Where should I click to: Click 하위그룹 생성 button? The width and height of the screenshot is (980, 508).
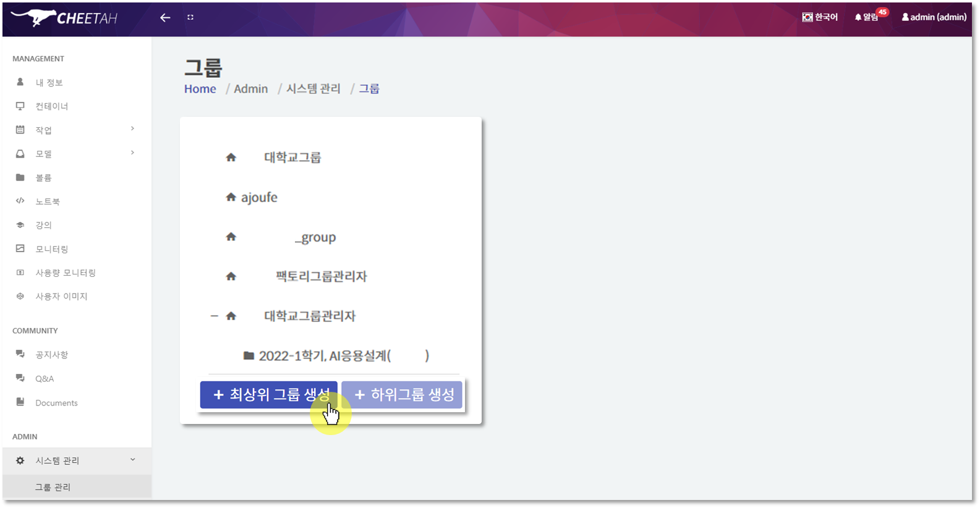coord(402,395)
